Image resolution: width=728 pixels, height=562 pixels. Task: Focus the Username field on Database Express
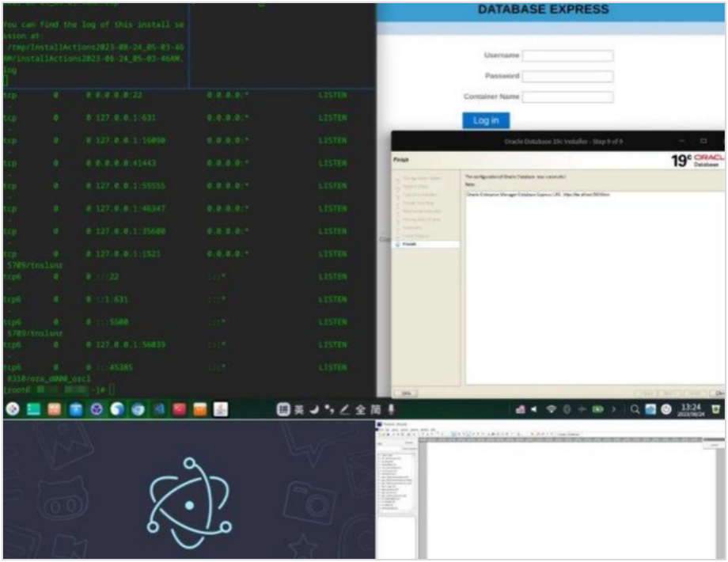coord(567,55)
